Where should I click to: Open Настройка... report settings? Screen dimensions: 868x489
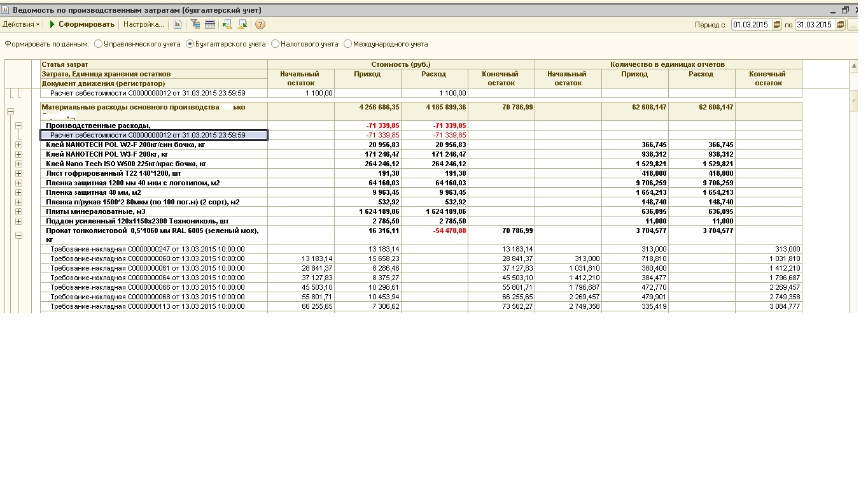pos(143,24)
